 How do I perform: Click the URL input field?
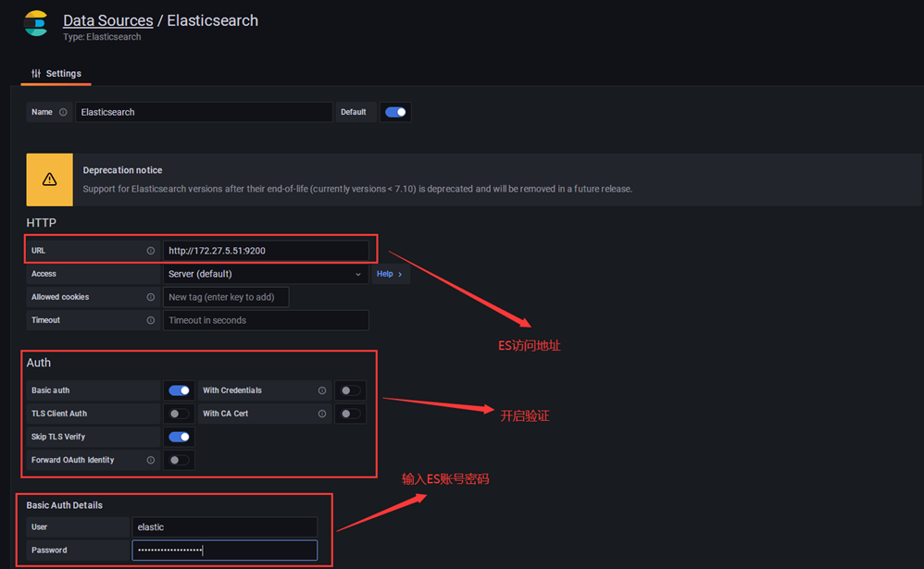coord(266,251)
